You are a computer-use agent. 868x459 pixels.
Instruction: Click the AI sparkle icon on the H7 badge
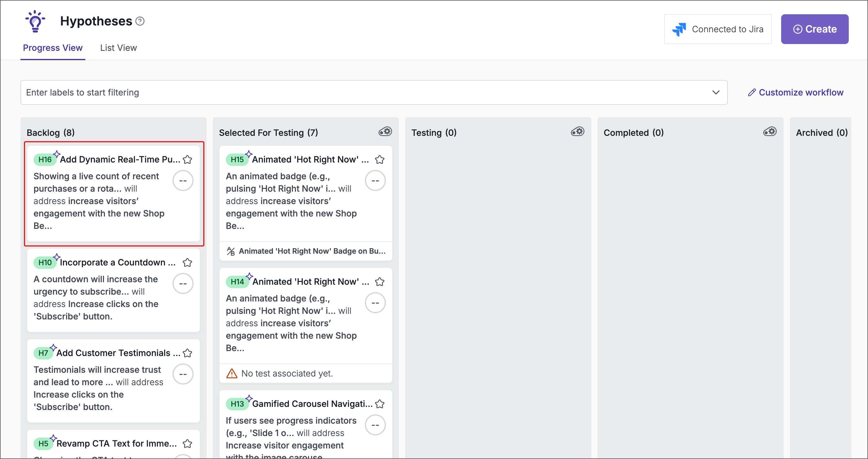click(53, 348)
